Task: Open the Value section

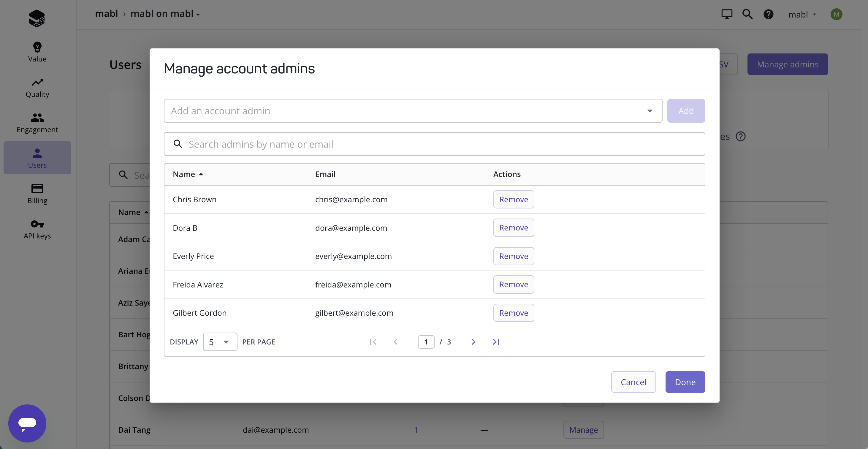Action: [37, 52]
